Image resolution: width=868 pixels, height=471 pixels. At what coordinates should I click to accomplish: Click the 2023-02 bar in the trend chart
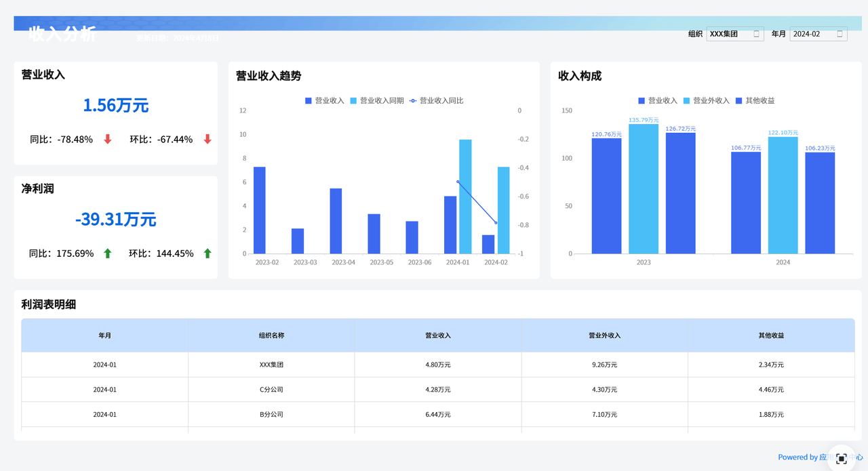259,210
